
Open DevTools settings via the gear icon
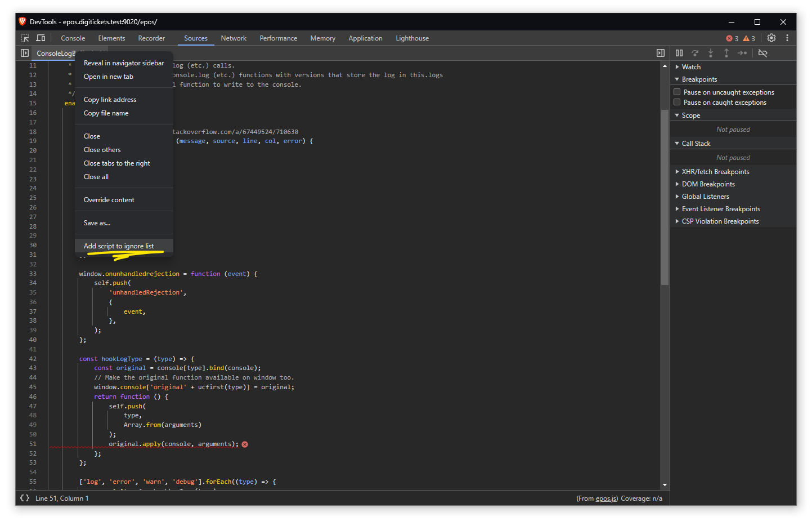771,38
